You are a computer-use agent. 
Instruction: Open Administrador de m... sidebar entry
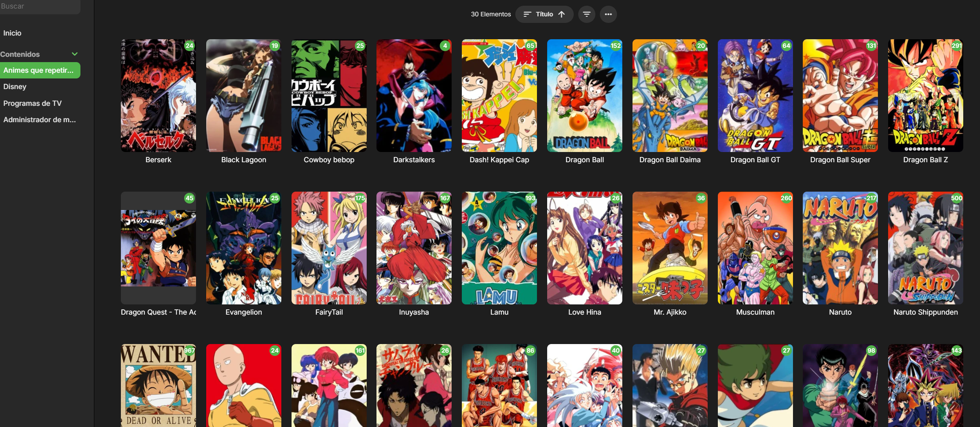(39, 120)
